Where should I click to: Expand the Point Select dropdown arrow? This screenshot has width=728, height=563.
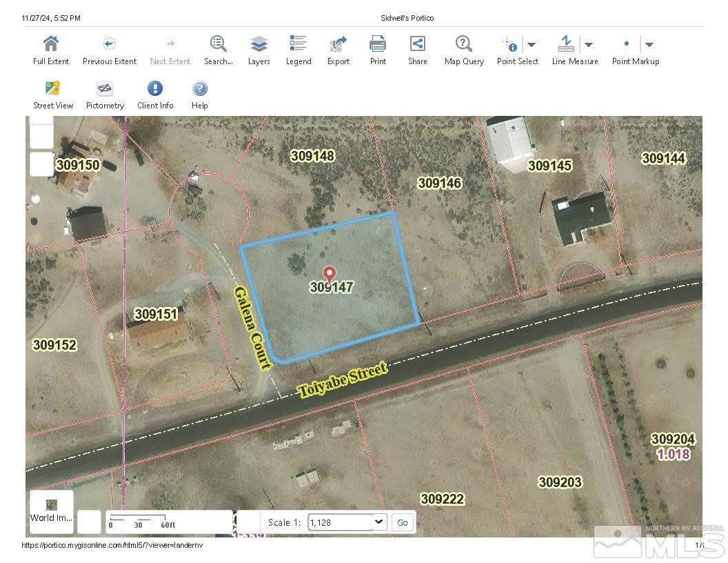(x=532, y=45)
